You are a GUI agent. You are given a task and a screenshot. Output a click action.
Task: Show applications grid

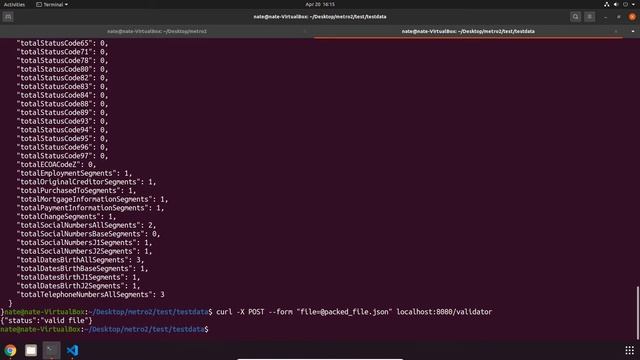[x=629, y=350]
